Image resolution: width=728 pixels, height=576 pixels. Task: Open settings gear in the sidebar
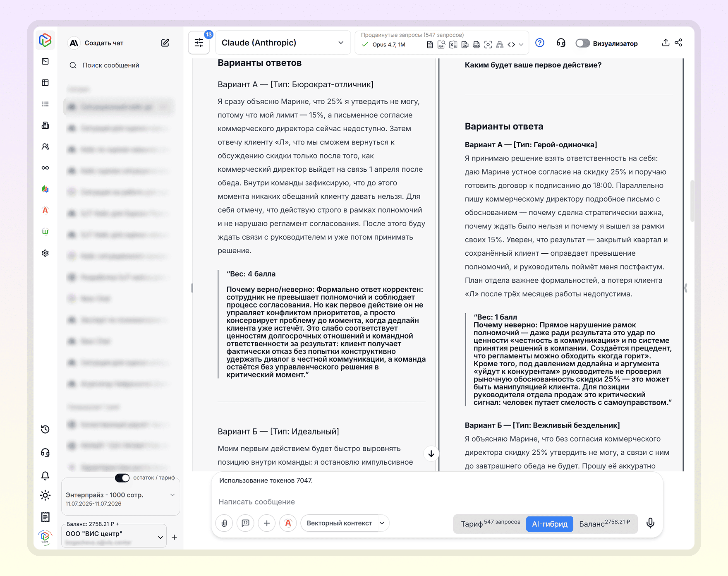45,253
